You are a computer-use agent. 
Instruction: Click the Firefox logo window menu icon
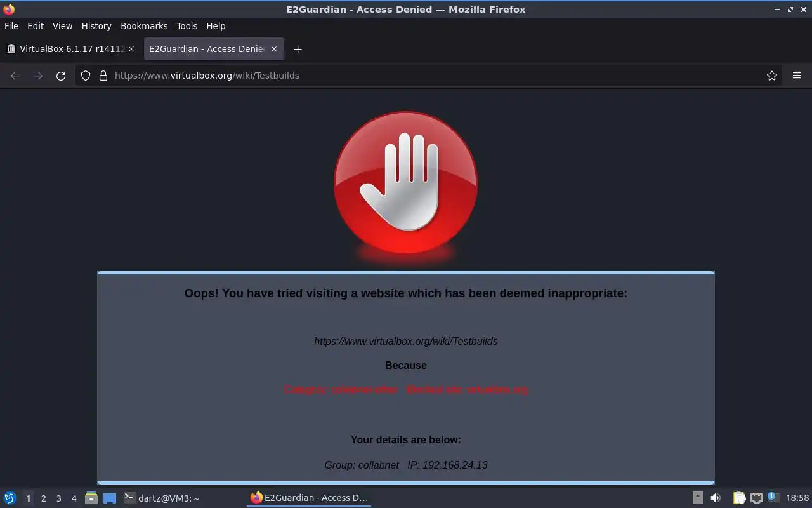pos(9,10)
